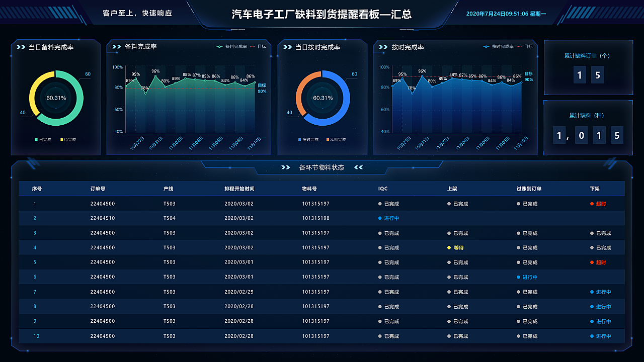644x362 pixels.
Task: Click the double-chevron icon beside 按时完成率 panel title
Action: pos(383,47)
